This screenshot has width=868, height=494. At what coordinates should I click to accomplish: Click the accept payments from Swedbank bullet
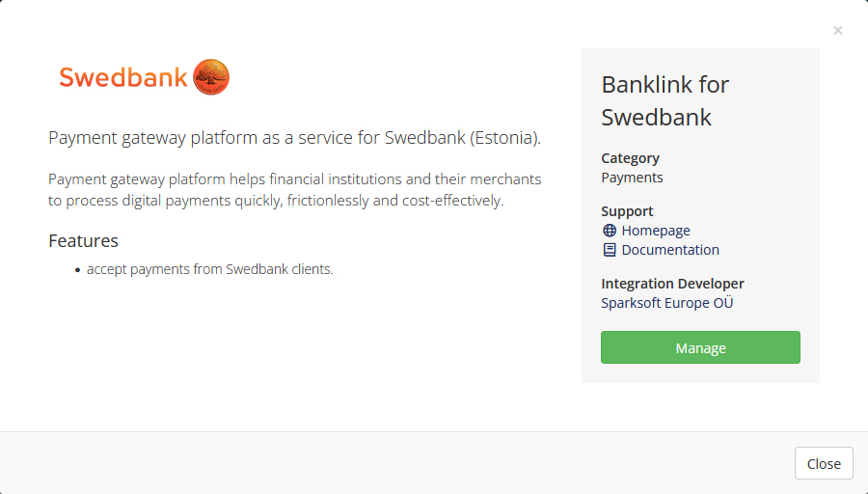click(210, 269)
